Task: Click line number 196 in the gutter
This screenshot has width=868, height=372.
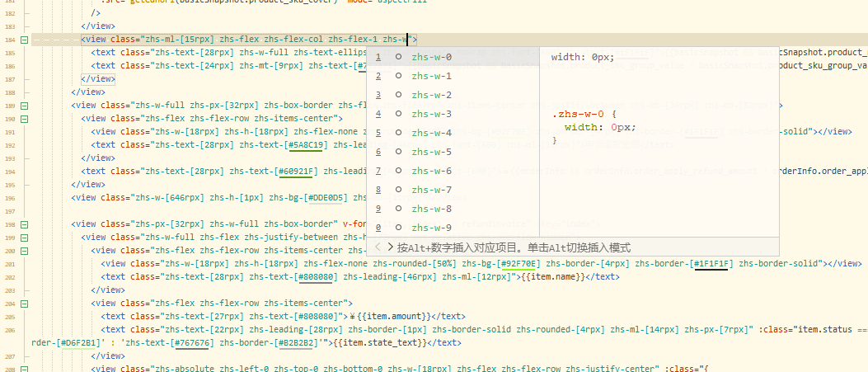Action: pos(9,198)
